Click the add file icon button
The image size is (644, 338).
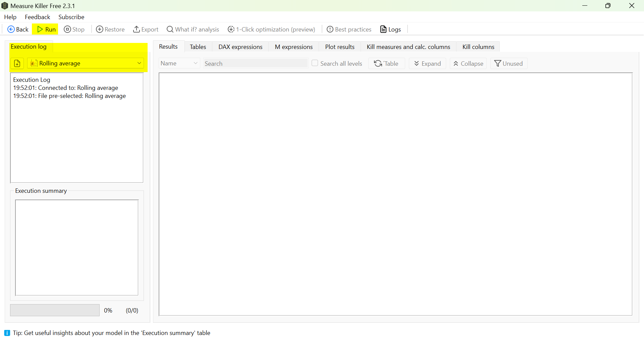pyautogui.click(x=17, y=63)
